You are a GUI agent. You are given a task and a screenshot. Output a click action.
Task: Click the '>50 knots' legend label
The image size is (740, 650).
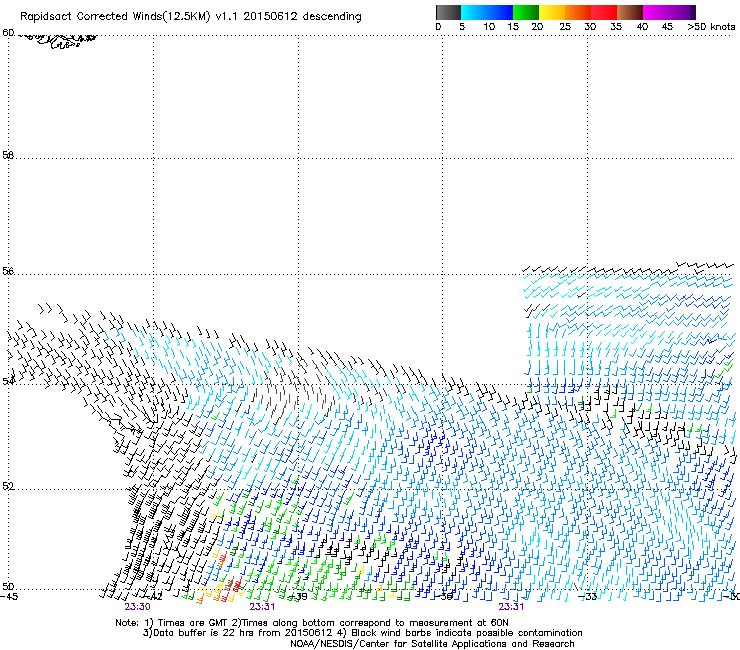[711, 27]
